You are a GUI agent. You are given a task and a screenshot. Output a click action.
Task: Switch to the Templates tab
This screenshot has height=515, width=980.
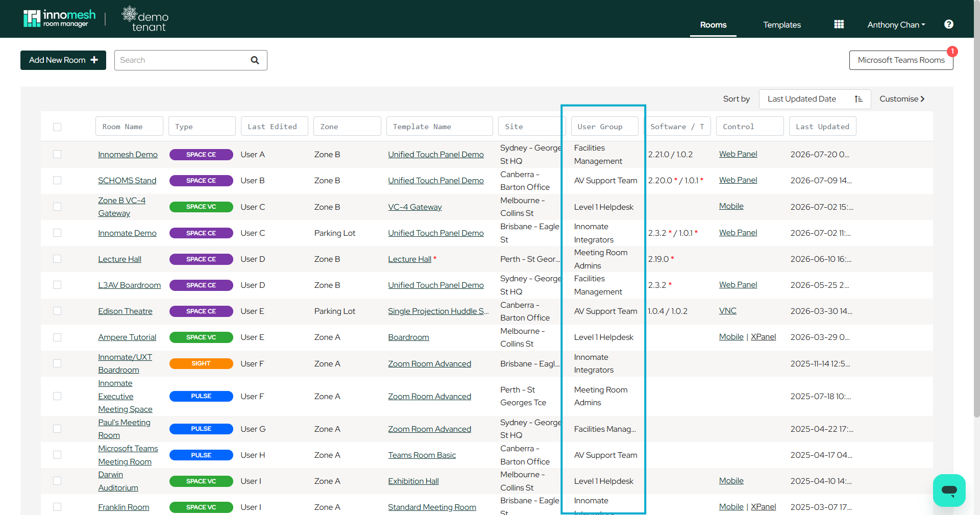(781, 24)
